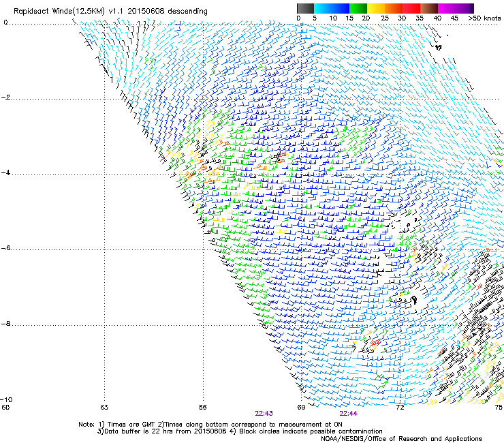Select the magenta-purple 40–50 knots legend segment
This screenshot has width=504, height=443.
(456, 8)
